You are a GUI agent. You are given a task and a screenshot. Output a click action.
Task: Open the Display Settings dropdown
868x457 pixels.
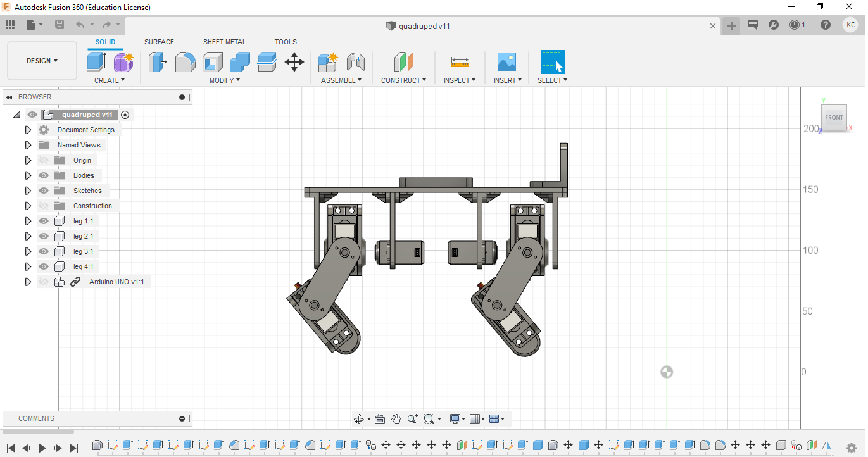coord(457,419)
